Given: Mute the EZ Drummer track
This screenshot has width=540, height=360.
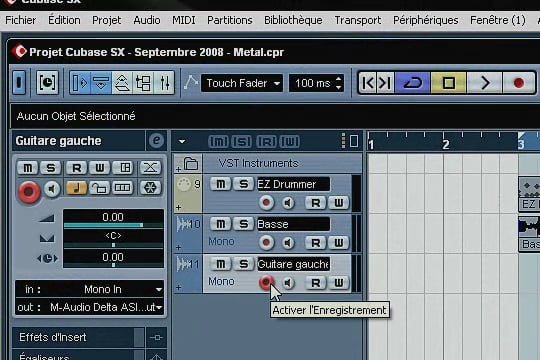Looking at the screenshot, I should (x=220, y=184).
